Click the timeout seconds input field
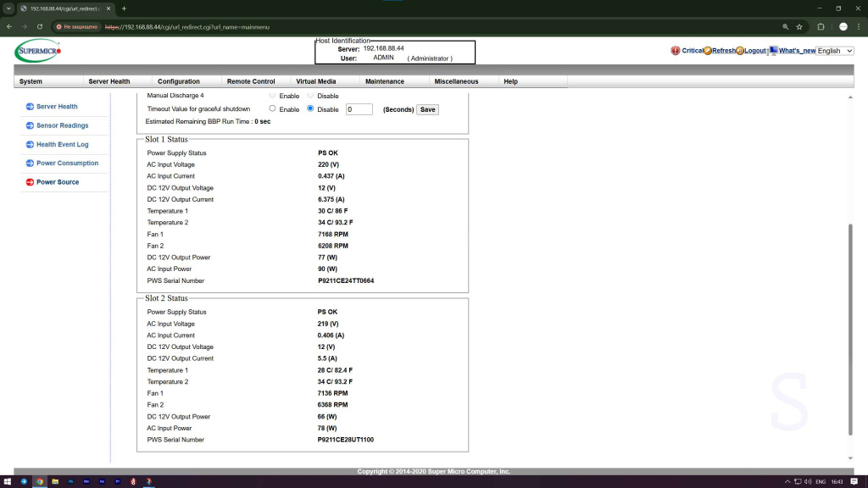This screenshot has width=868, height=488. coord(359,109)
